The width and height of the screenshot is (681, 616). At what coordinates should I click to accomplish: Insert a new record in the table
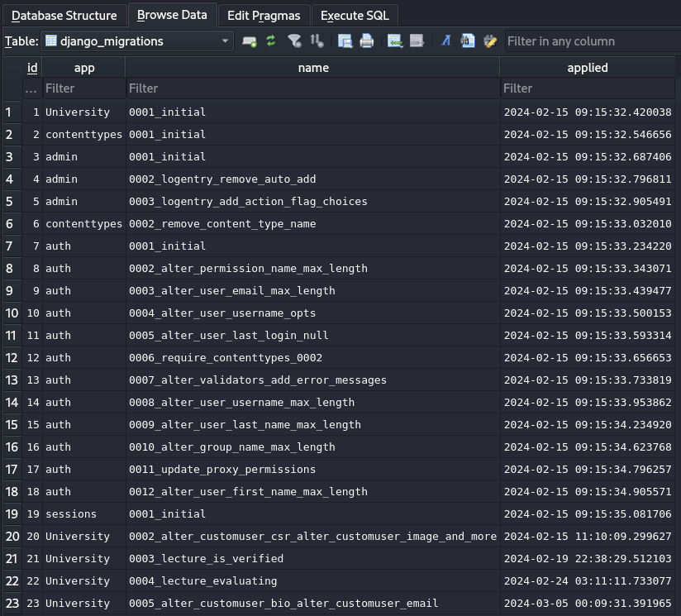[x=395, y=41]
